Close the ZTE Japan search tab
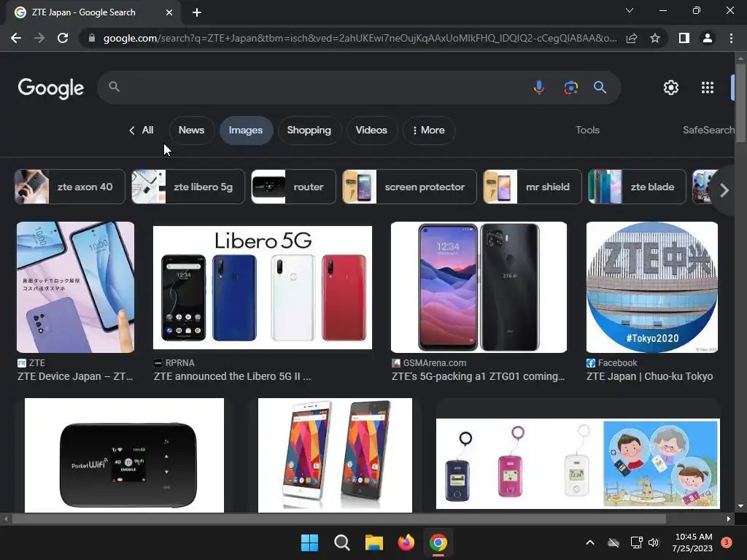 (x=169, y=12)
